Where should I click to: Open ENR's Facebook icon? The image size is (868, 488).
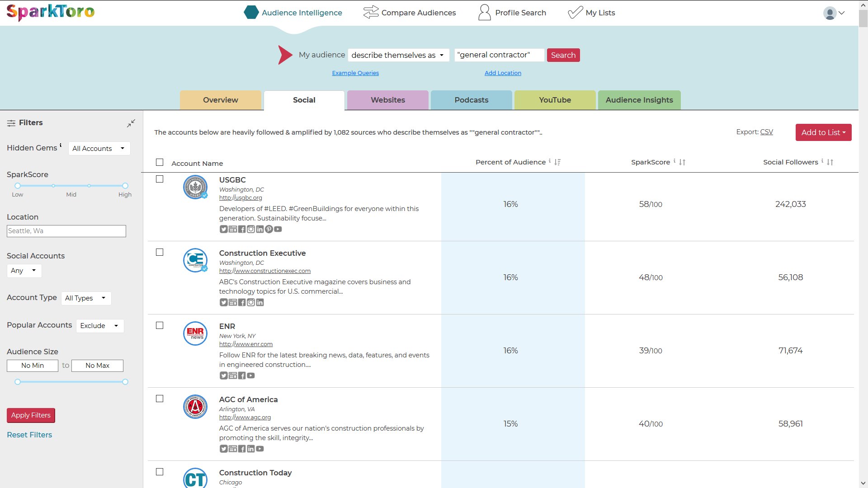(241, 375)
